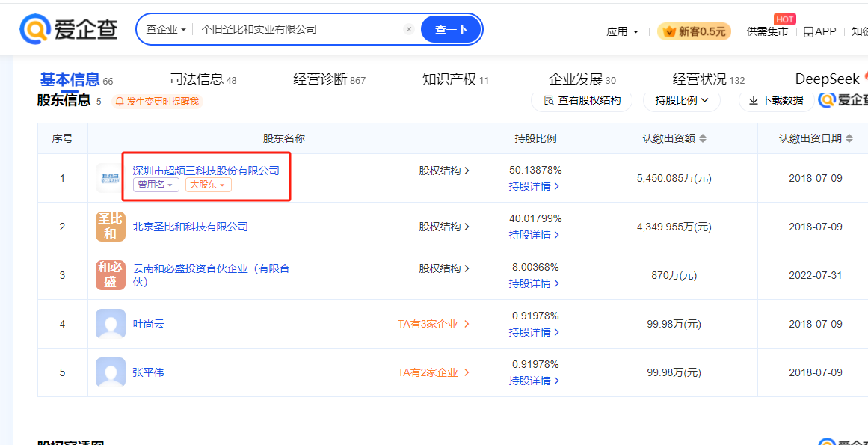Expand the 应用 dropdown menu
Screen dimensions: 868x445
pos(622,31)
